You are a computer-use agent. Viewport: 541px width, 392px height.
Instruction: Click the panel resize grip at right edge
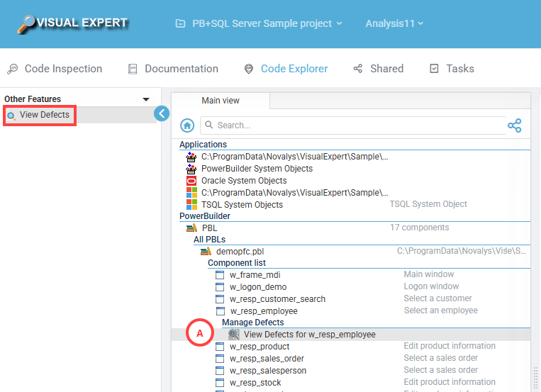(535, 379)
